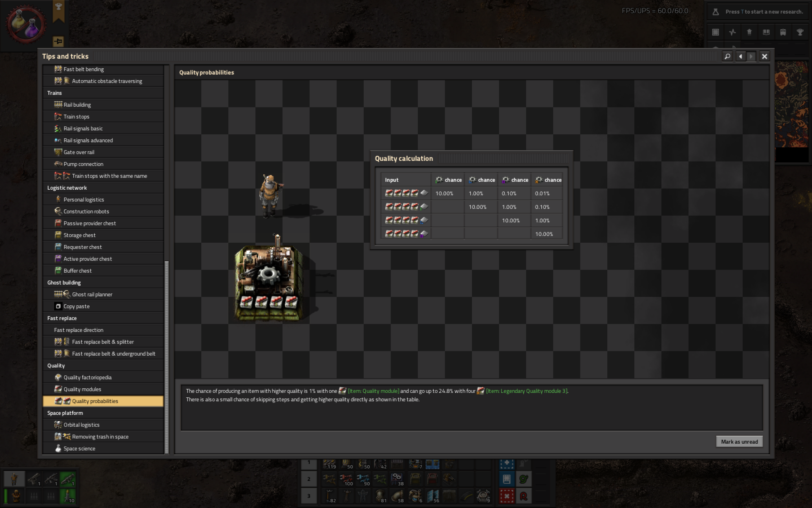
Task: Open production statistics graph icon
Action: (732, 32)
